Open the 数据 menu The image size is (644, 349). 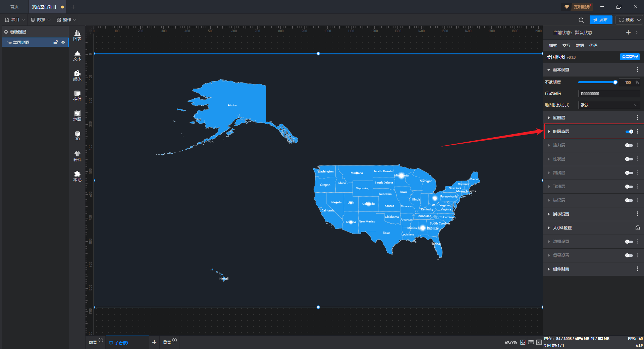[41, 20]
